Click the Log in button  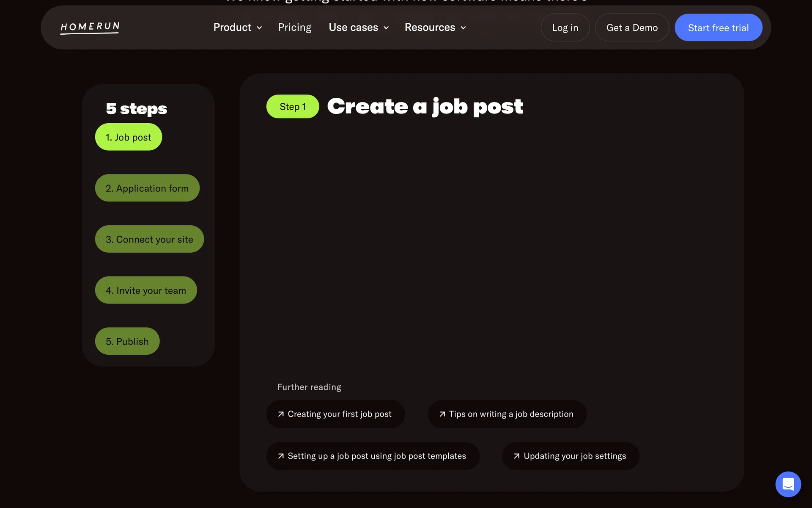pyautogui.click(x=565, y=28)
